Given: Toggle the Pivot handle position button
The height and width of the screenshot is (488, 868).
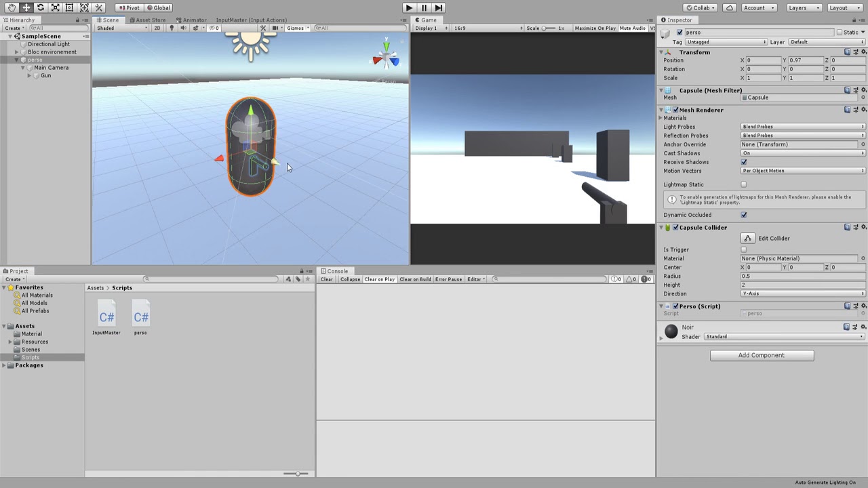Looking at the screenshot, I should 128,7.
